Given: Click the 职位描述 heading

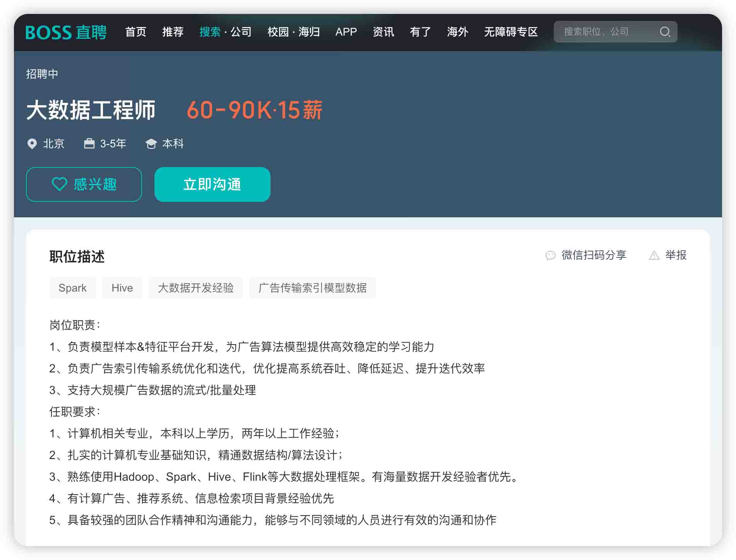Looking at the screenshot, I should click(77, 257).
